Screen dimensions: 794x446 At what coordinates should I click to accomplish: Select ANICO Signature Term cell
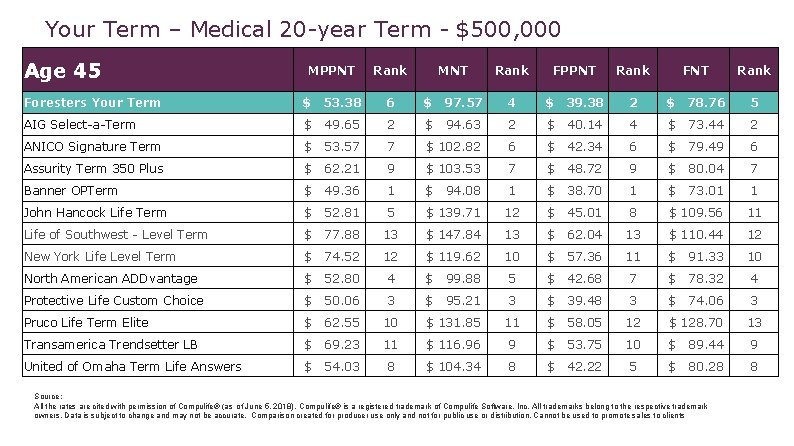158,147
